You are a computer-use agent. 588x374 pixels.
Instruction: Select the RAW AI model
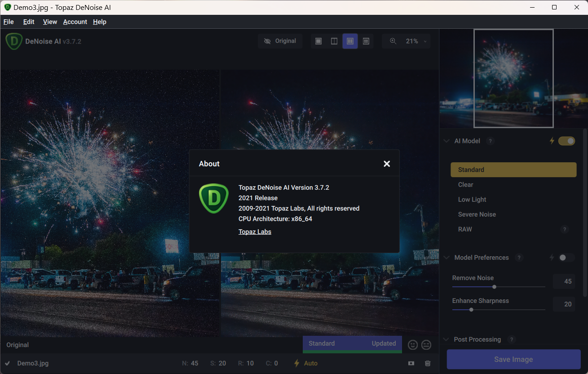coord(465,229)
